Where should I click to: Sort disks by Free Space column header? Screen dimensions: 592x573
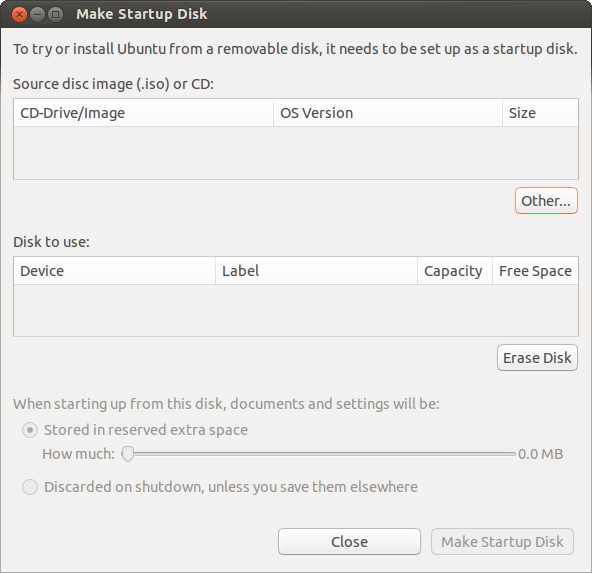[x=535, y=271]
